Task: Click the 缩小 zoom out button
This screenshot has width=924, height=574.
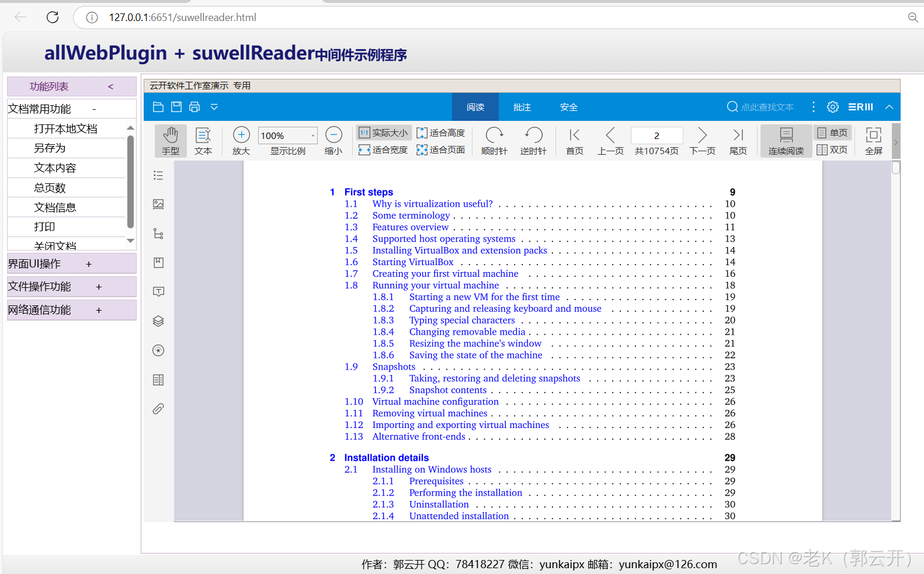Action: [x=334, y=141]
